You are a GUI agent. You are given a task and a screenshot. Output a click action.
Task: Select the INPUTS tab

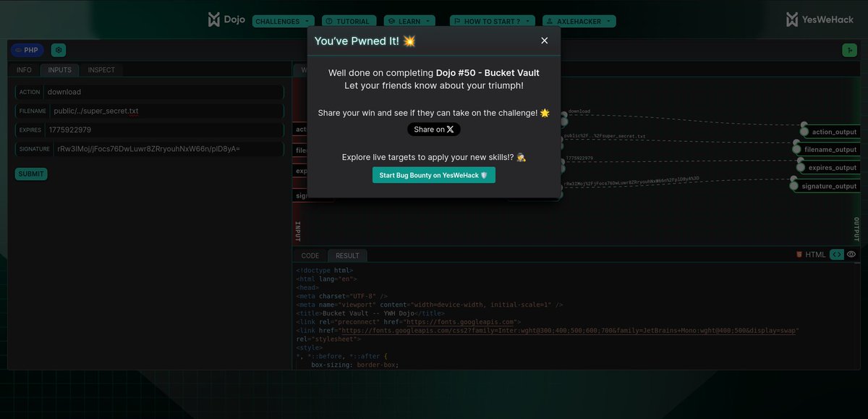[60, 70]
